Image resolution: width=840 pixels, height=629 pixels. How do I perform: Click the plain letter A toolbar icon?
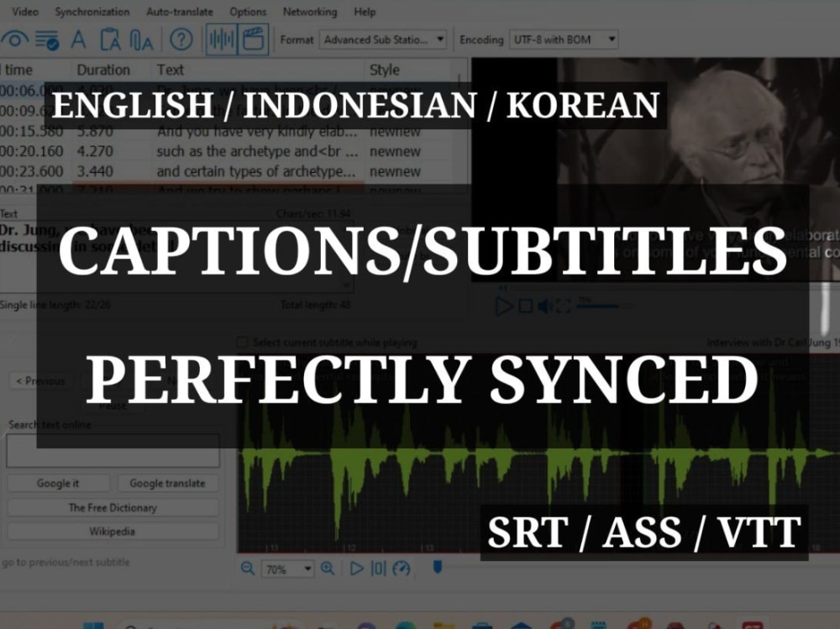78,39
